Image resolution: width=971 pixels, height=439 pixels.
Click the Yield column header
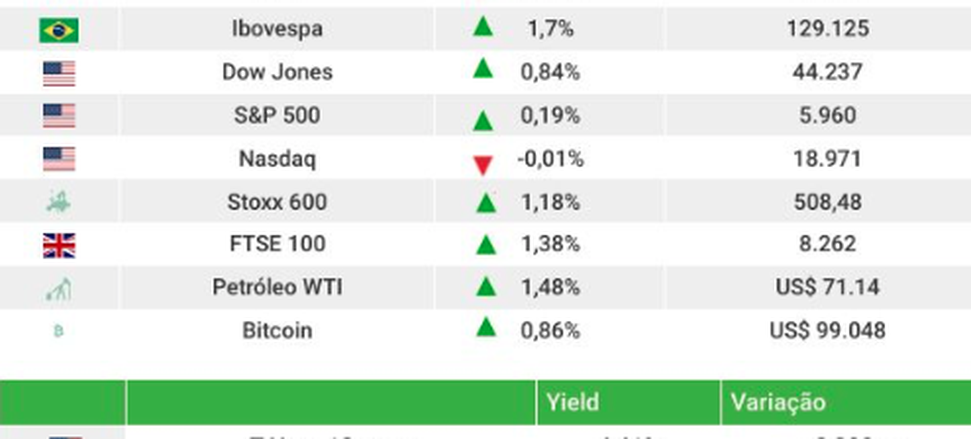[573, 402]
